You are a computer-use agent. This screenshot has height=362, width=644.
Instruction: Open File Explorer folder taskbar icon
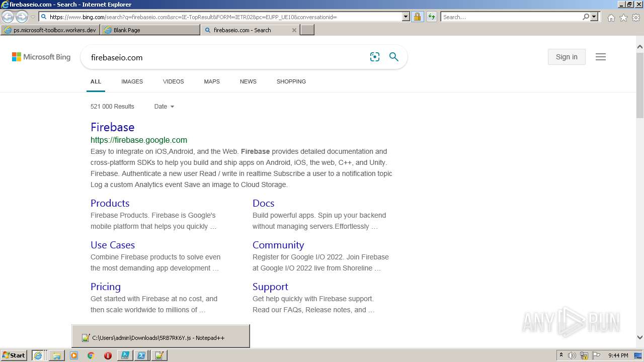pyautogui.click(x=57, y=355)
